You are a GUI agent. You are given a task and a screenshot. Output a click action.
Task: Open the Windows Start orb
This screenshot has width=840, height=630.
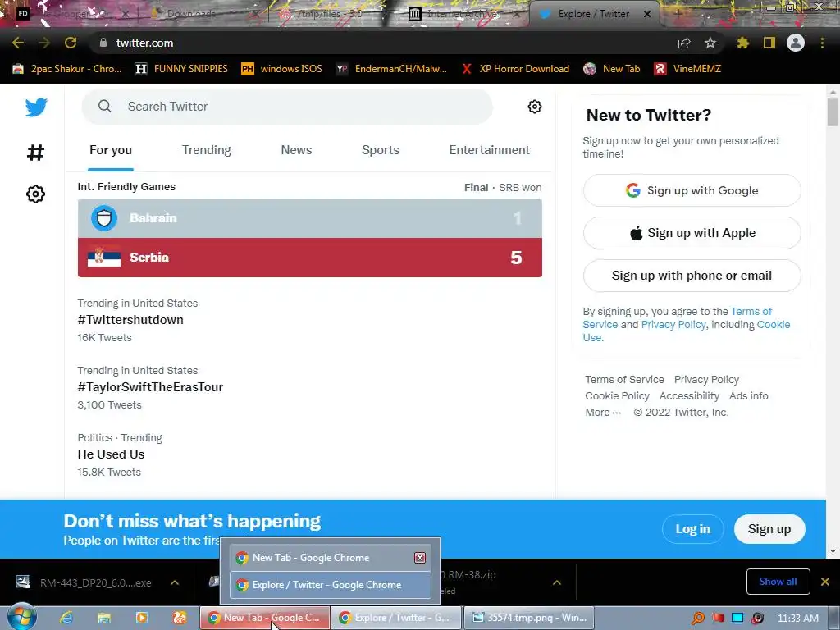[21, 617]
